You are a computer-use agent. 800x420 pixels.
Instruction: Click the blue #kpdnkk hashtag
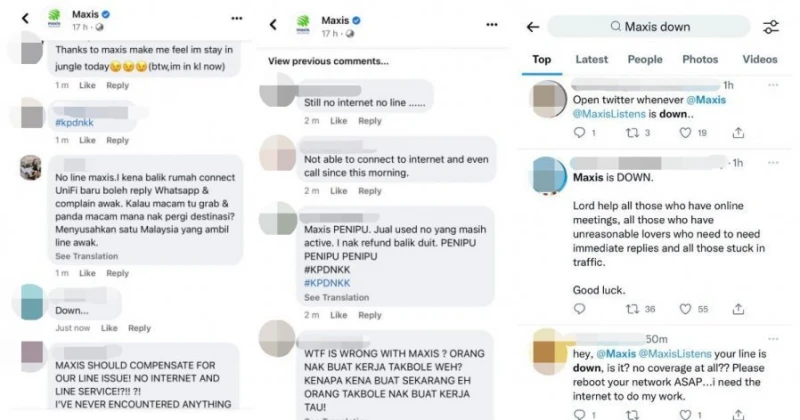(x=75, y=121)
